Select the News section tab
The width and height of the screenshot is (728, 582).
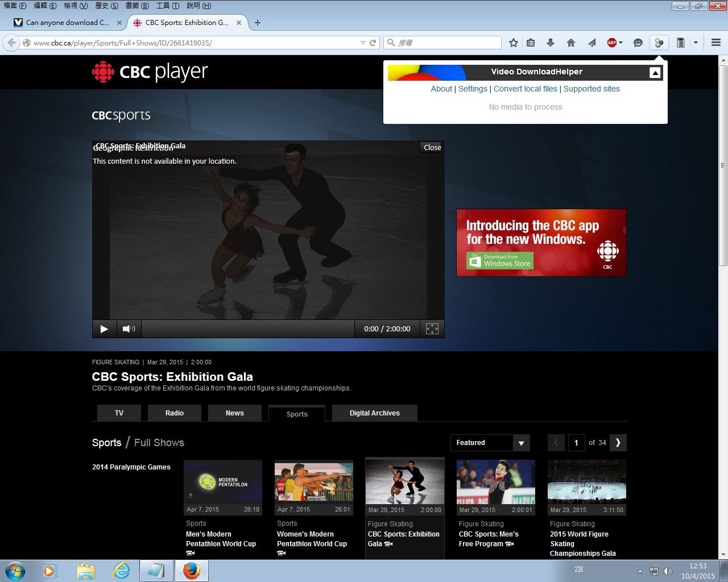tap(235, 413)
